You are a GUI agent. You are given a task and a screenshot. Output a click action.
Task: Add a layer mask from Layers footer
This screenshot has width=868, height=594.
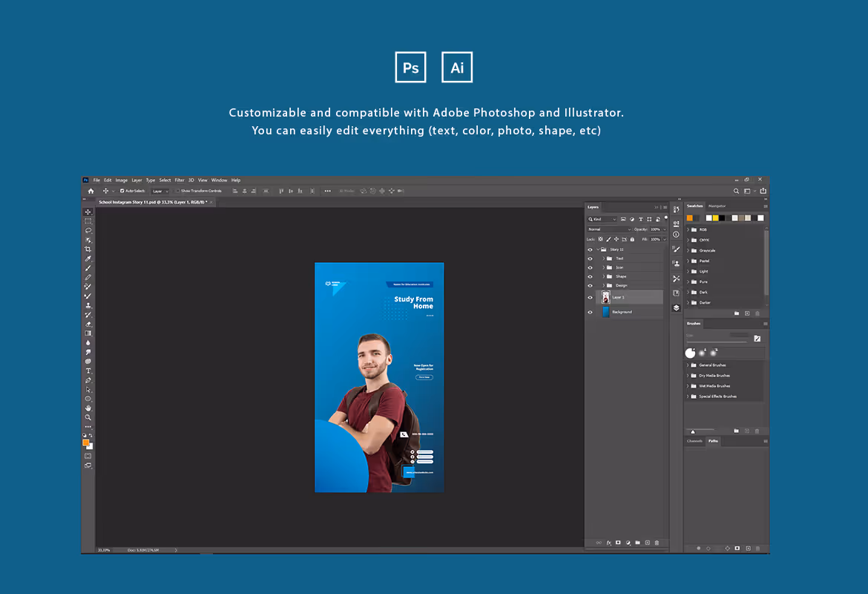click(x=618, y=543)
